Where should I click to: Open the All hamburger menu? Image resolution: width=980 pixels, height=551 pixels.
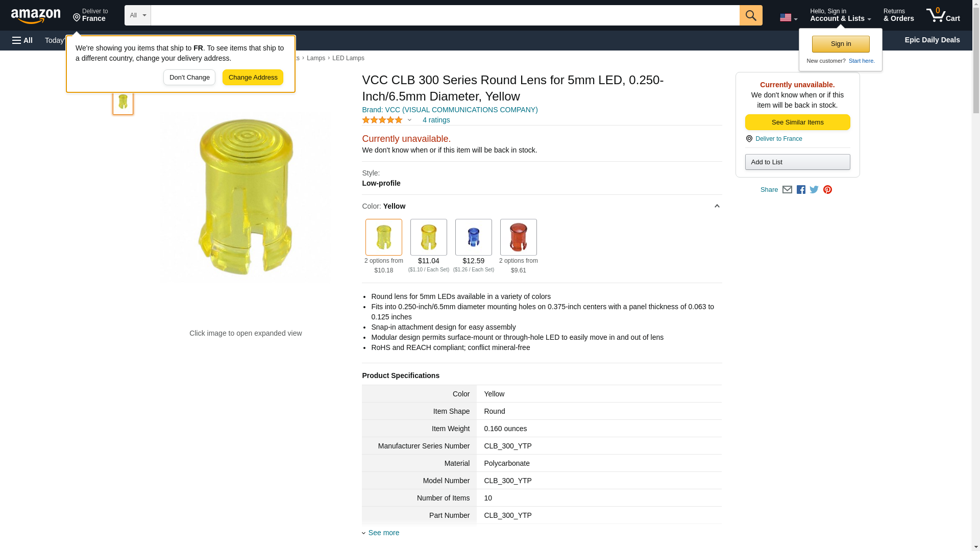tap(22, 40)
